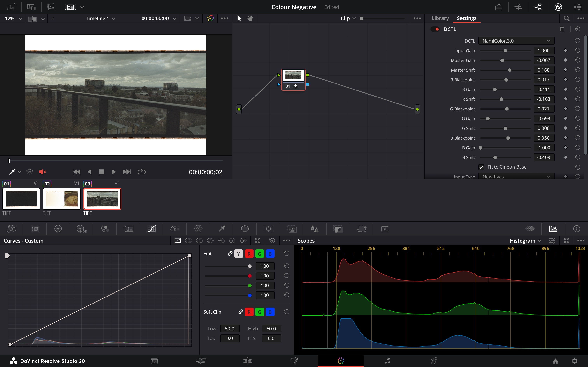588x367 pixels.
Task: Open the Curves palette icon
Action: coord(152,229)
